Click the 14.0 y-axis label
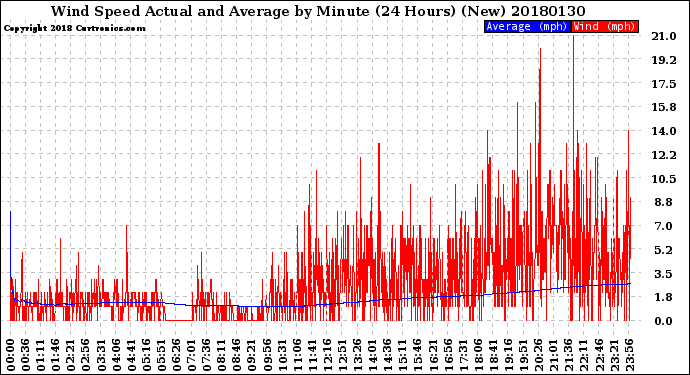The width and height of the screenshot is (690, 375). (x=664, y=131)
